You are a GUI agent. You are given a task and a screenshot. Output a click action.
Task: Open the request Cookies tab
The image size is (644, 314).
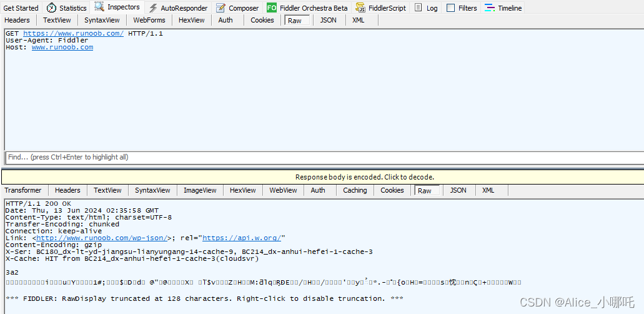262,20
